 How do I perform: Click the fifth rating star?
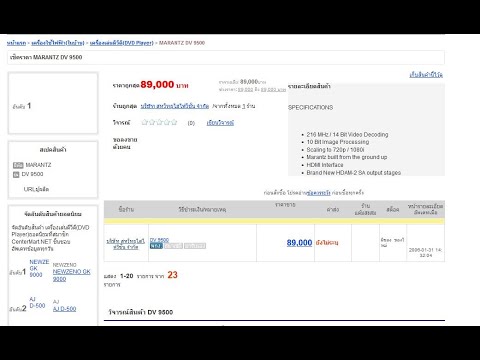point(174,122)
